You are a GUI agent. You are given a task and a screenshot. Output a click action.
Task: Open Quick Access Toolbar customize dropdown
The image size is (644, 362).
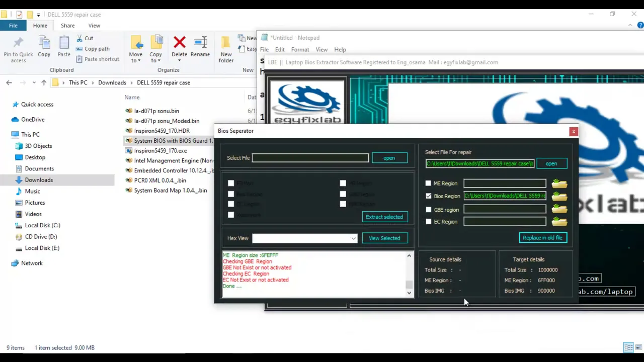(x=38, y=15)
